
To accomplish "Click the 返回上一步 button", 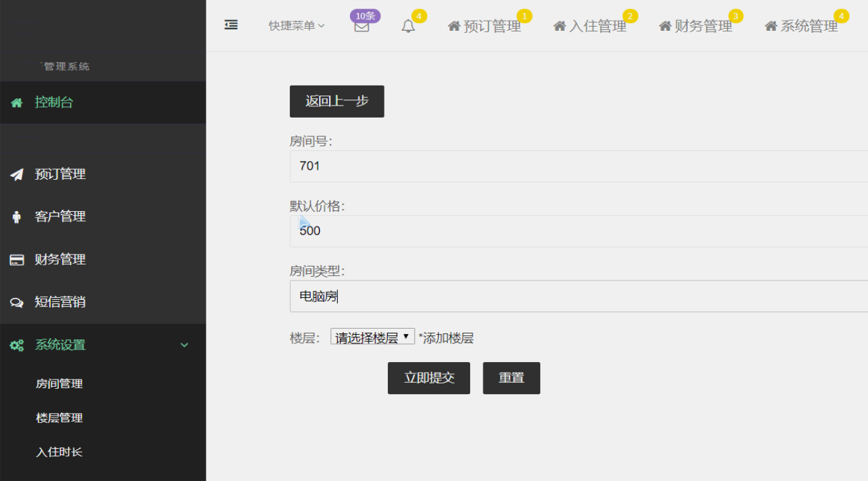I will click(337, 102).
